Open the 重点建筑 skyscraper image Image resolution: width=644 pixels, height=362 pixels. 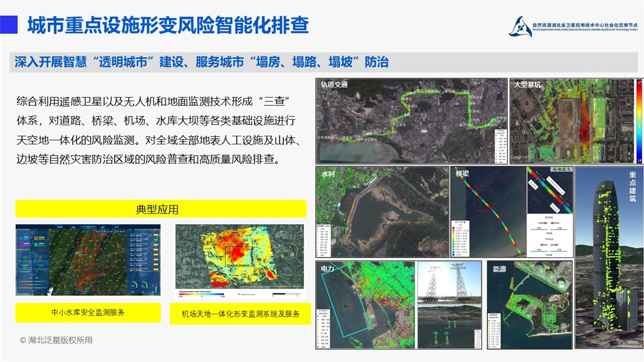(609, 257)
